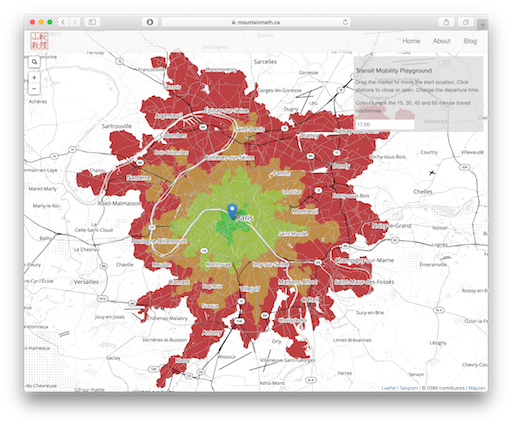Open the Blog navigation link
Screen dimensions: 512x426
point(470,41)
